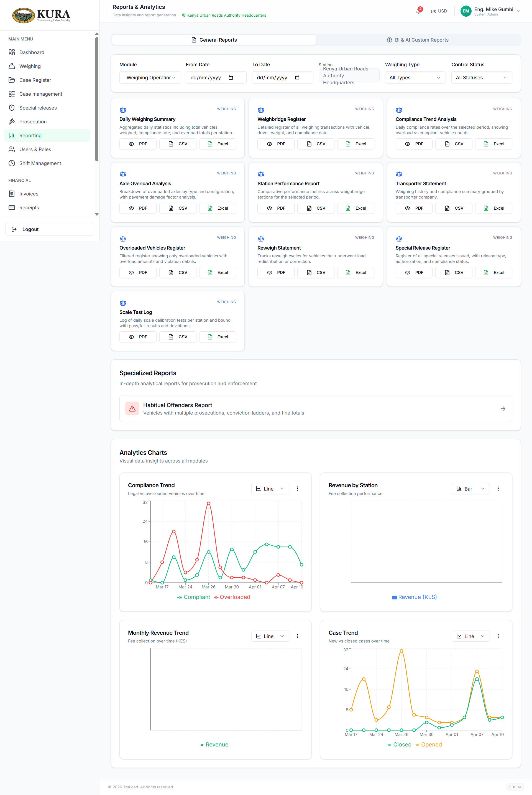Open the Control Status dropdown
The image size is (532, 795).
click(482, 77)
